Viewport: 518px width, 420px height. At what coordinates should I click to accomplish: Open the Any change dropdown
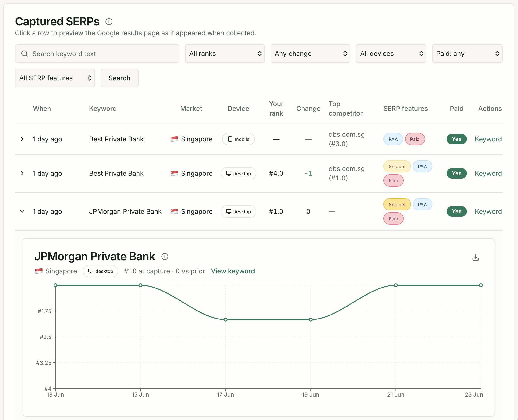tap(310, 54)
